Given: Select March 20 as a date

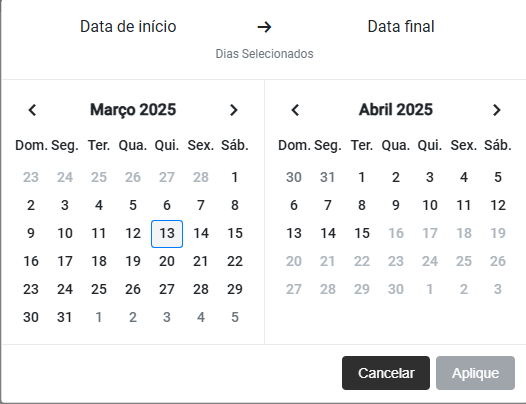Looking at the screenshot, I should coord(167,261).
